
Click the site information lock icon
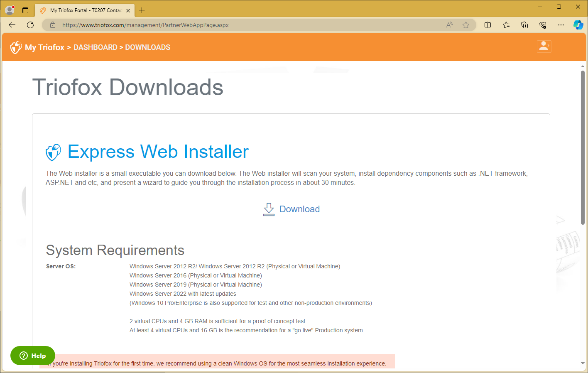click(52, 25)
